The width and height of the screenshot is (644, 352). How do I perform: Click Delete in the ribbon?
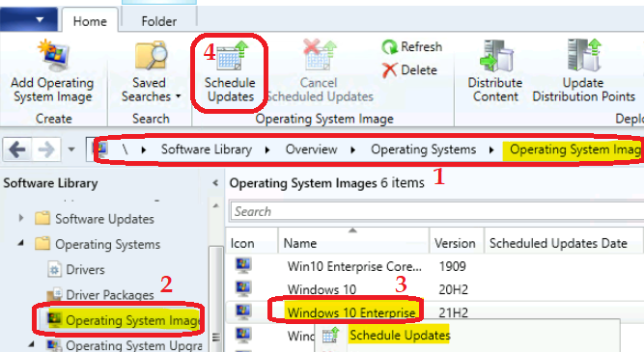(409, 69)
